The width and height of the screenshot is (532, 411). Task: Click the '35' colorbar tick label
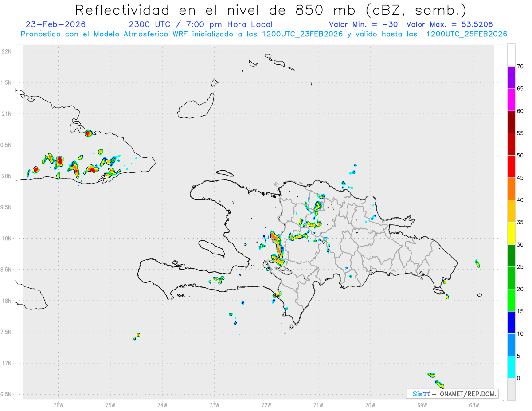click(x=520, y=223)
